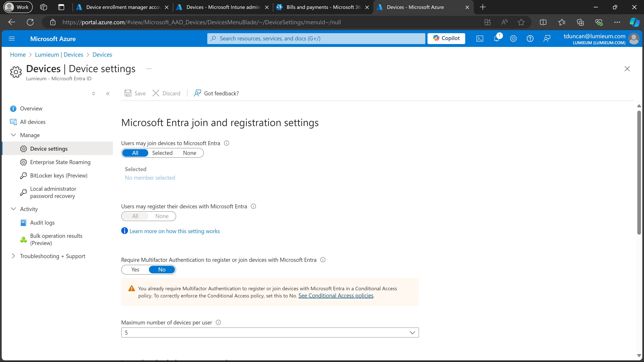Click the Microsoft Azure logo text

click(53, 39)
